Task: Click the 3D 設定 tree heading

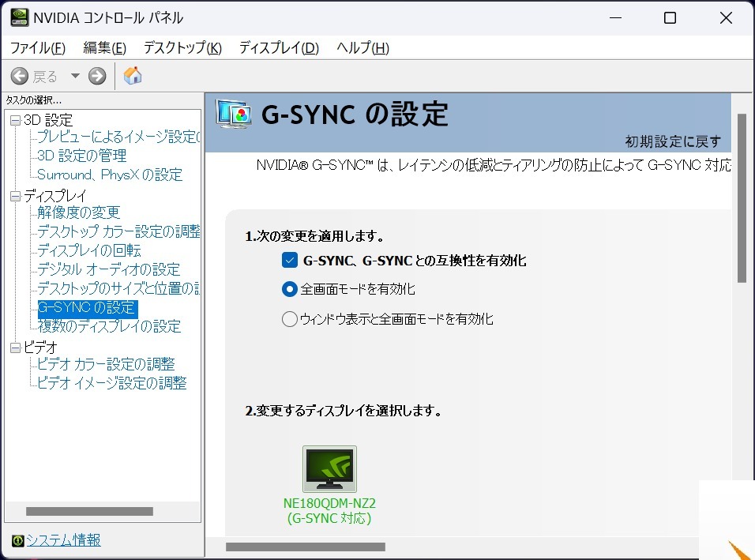Action: coord(48,120)
